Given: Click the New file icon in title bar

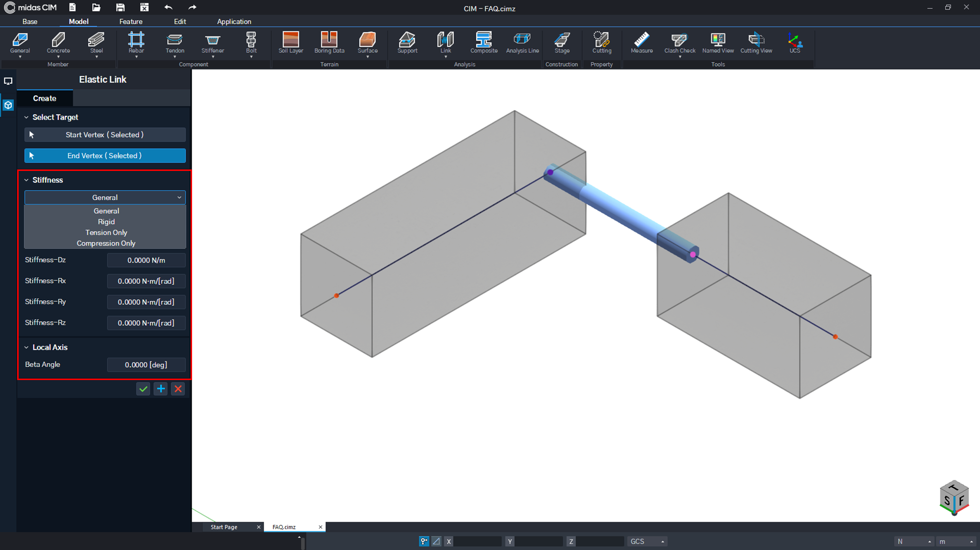Looking at the screenshot, I should click(x=73, y=7).
